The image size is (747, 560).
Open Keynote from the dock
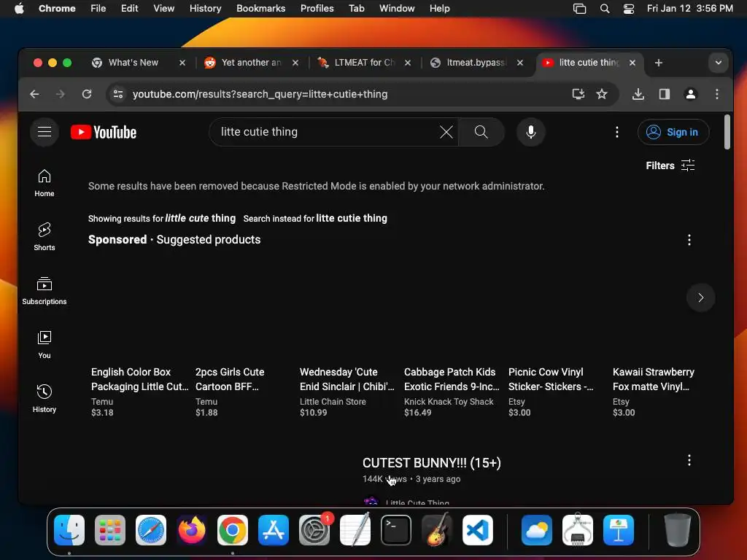coord(619,530)
